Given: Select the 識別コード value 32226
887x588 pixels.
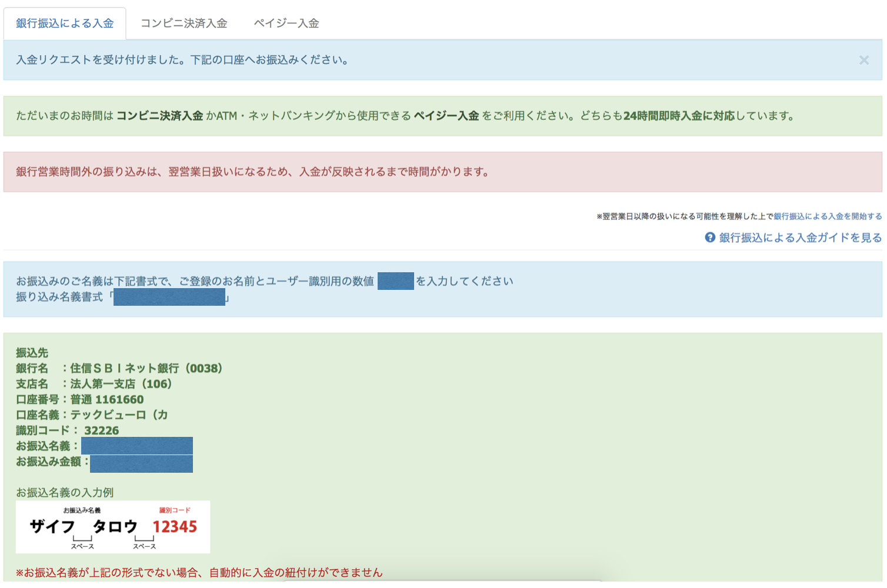Looking at the screenshot, I should pos(102,430).
